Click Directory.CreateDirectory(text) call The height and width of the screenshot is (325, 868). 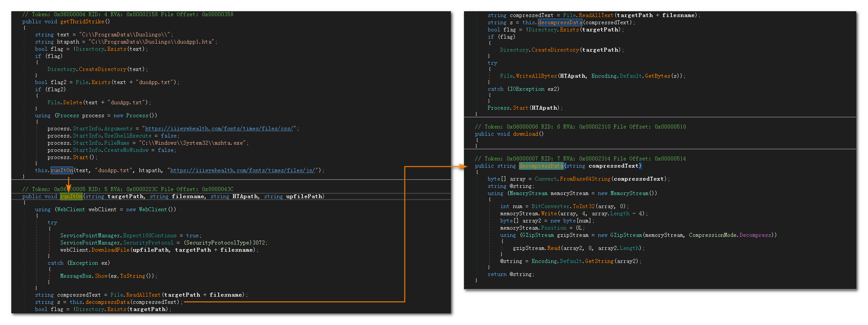(x=97, y=69)
